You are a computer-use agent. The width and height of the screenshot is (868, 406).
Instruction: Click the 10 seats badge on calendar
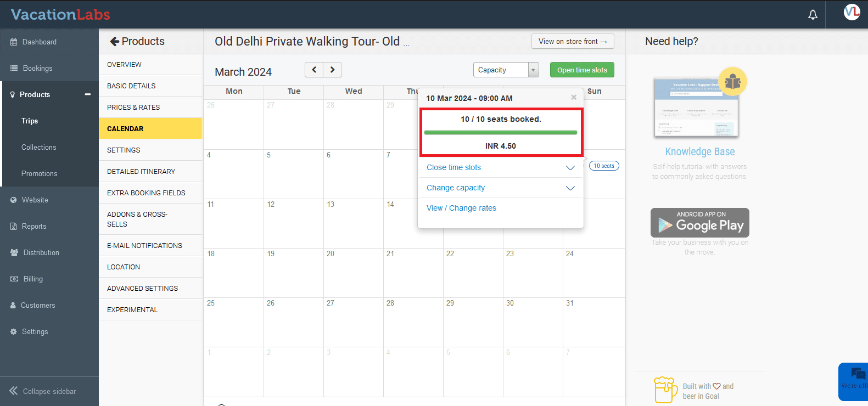(604, 166)
